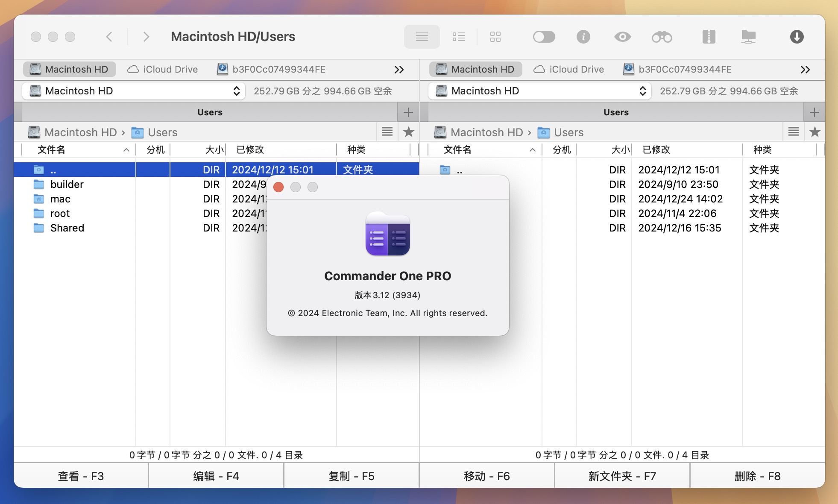
Task: Sort right pane by 文件名 column
Action: point(485,149)
